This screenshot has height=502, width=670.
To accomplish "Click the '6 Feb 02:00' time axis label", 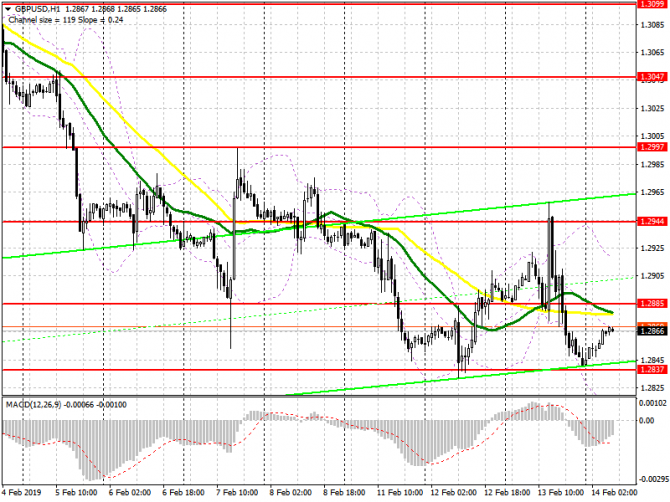I will pyautogui.click(x=130, y=493).
